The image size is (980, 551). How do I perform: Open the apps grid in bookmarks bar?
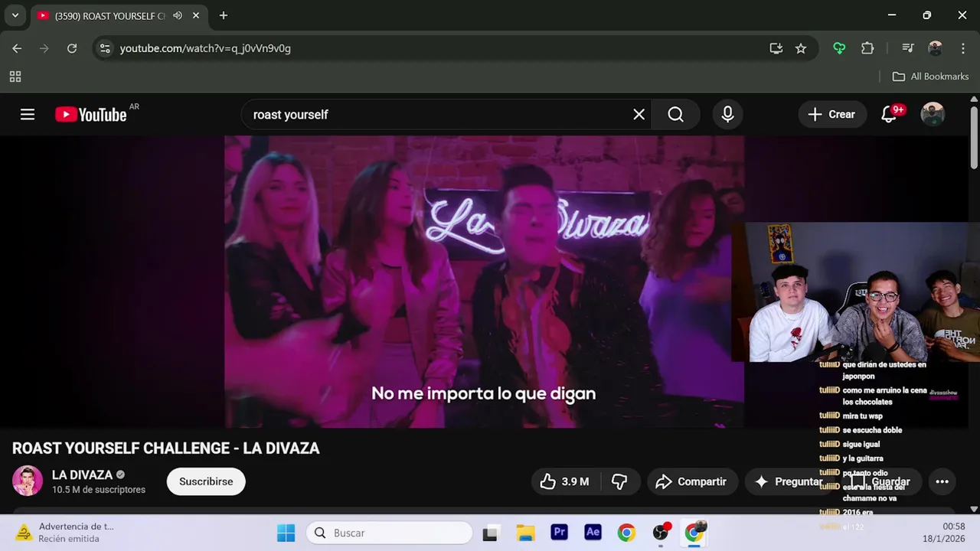click(x=15, y=77)
